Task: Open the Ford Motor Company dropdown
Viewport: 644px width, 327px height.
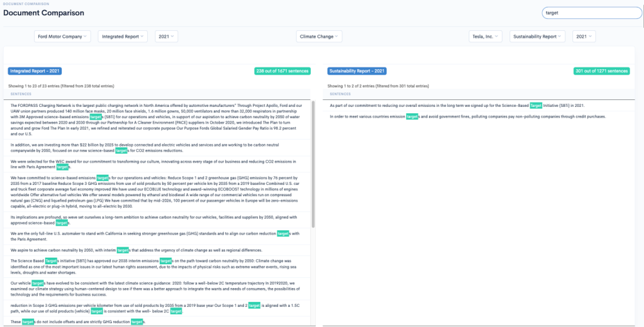Action: click(62, 36)
